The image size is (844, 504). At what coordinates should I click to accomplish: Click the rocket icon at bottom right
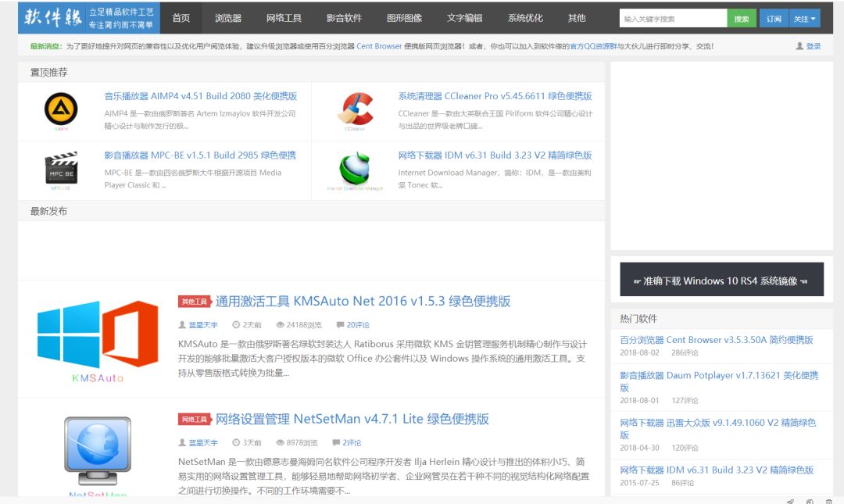click(791, 500)
